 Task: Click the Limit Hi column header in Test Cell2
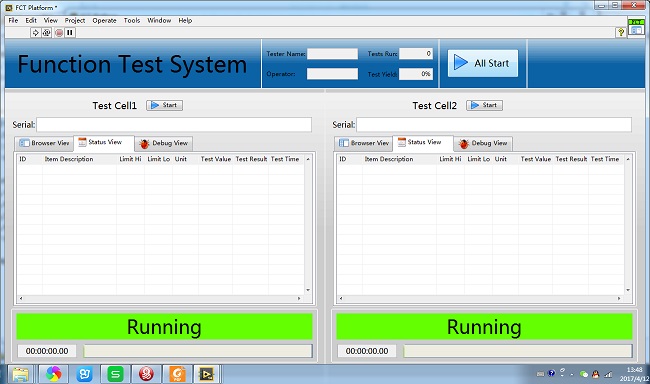tap(450, 159)
